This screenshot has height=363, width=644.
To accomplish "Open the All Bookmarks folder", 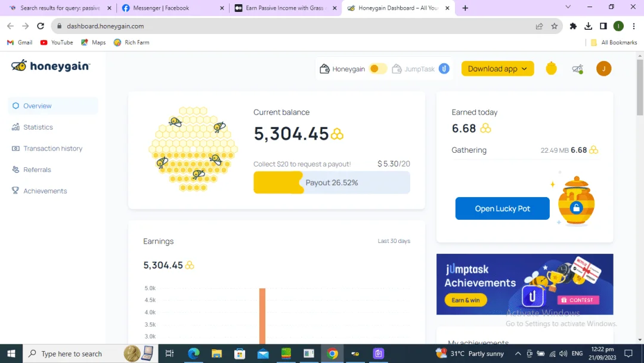I will click(614, 42).
